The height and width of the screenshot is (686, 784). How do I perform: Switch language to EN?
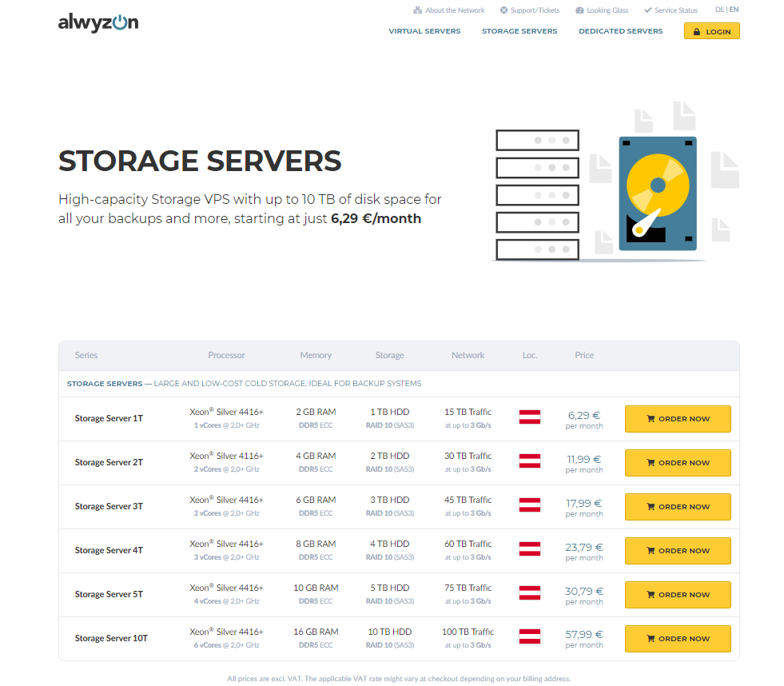[x=734, y=10]
